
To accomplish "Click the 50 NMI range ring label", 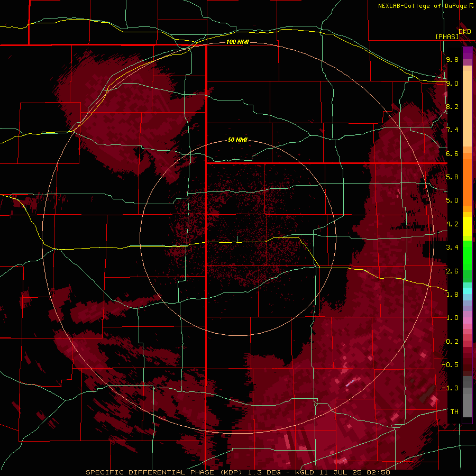I will [x=237, y=140].
